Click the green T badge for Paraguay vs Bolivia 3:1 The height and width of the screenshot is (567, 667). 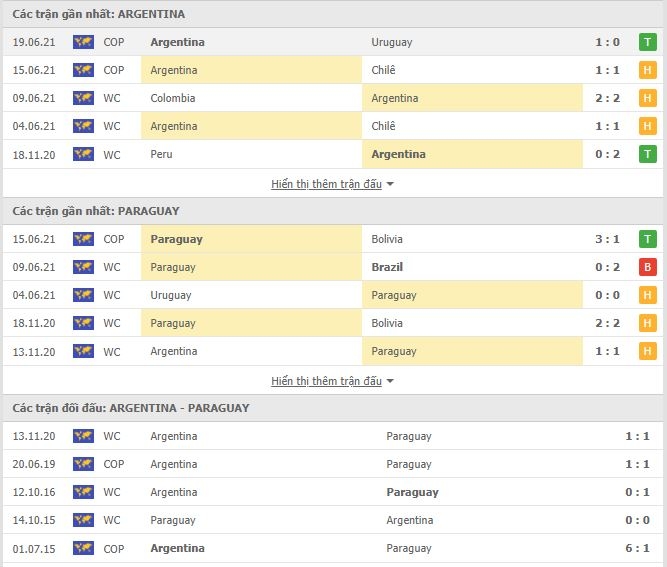647,239
